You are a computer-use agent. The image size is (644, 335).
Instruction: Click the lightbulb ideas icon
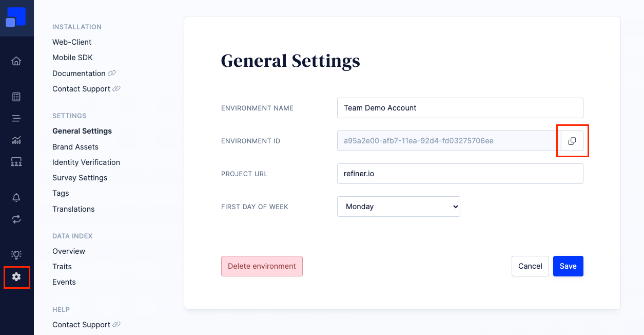click(16, 254)
